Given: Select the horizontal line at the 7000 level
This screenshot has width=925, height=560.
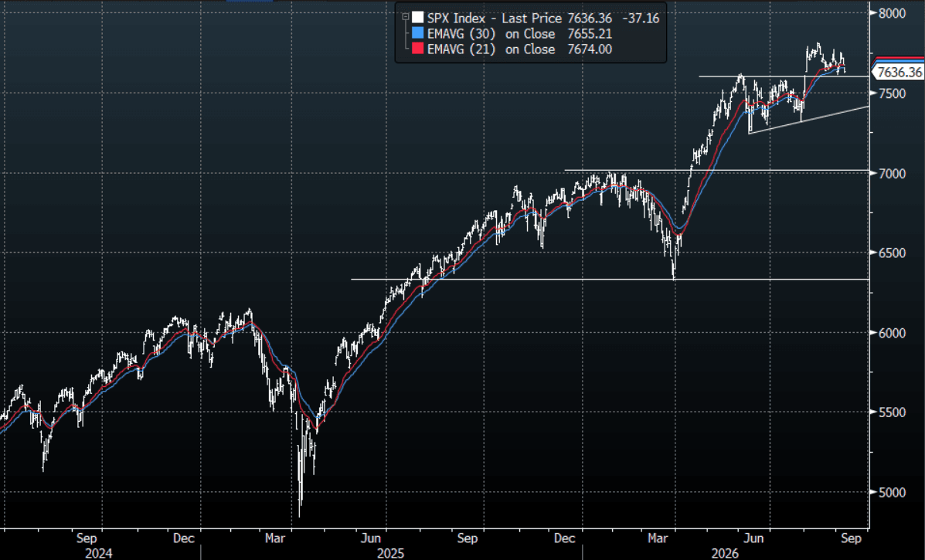Looking at the screenshot, I should pyautogui.click(x=716, y=171).
